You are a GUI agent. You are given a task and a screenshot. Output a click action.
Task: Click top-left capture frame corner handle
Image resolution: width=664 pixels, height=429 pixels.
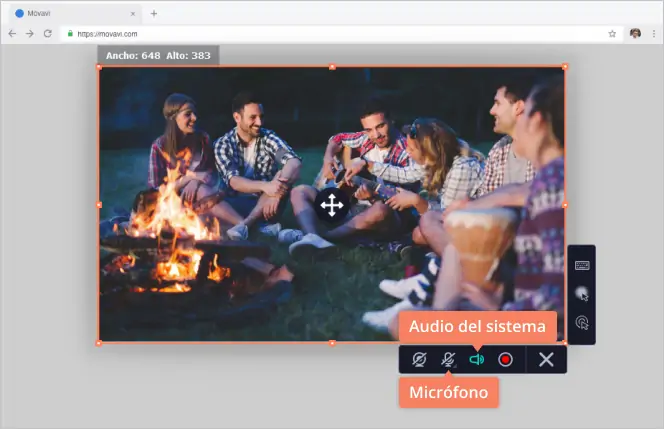[99, 66]
